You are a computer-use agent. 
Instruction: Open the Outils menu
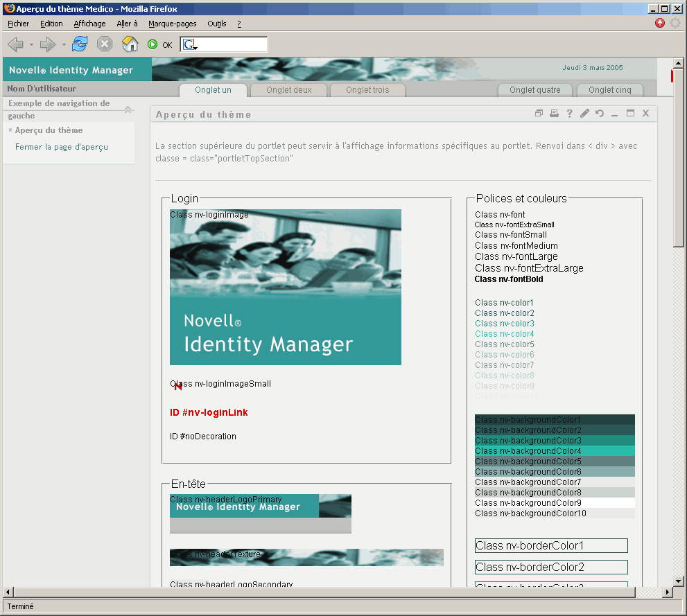[217, 24]
